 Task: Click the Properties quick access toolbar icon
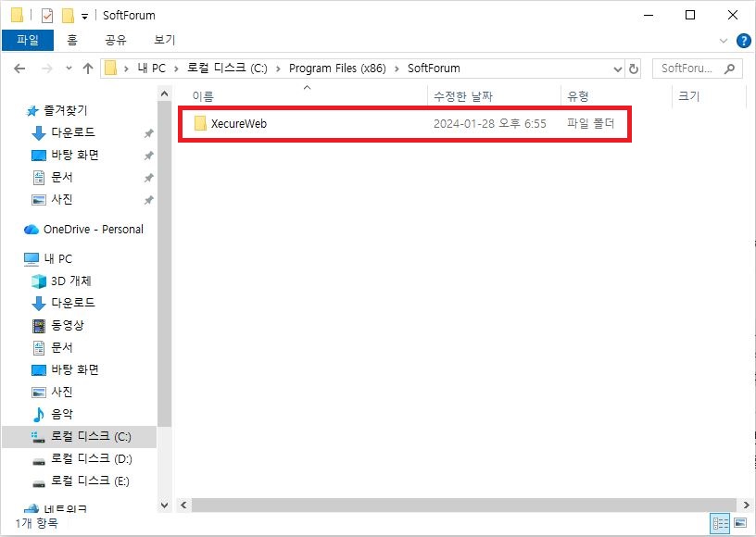pyautogui.click(x=46, y=16)
